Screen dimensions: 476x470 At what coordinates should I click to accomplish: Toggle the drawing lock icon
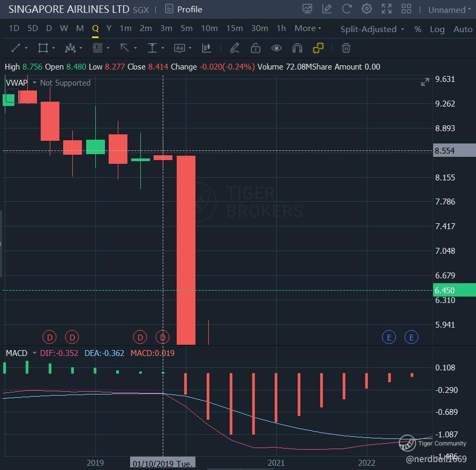coord(255,48)
